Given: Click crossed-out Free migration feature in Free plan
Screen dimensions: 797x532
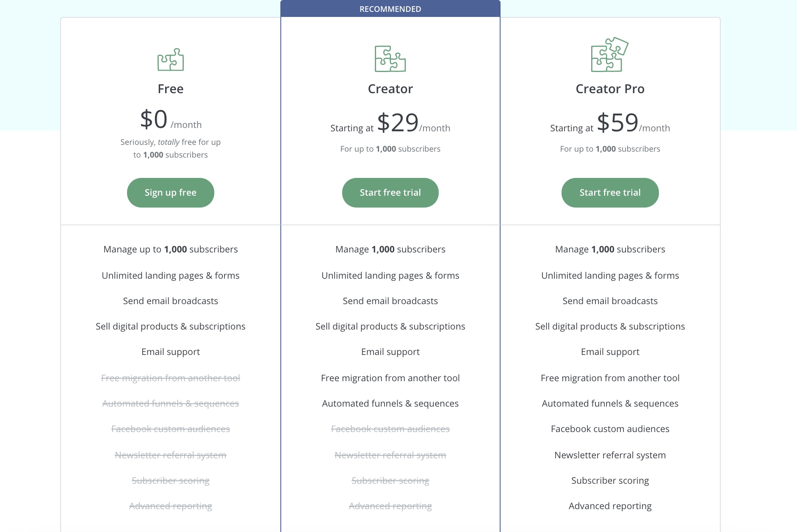Looking at the screenshot, I should [171, 378].
